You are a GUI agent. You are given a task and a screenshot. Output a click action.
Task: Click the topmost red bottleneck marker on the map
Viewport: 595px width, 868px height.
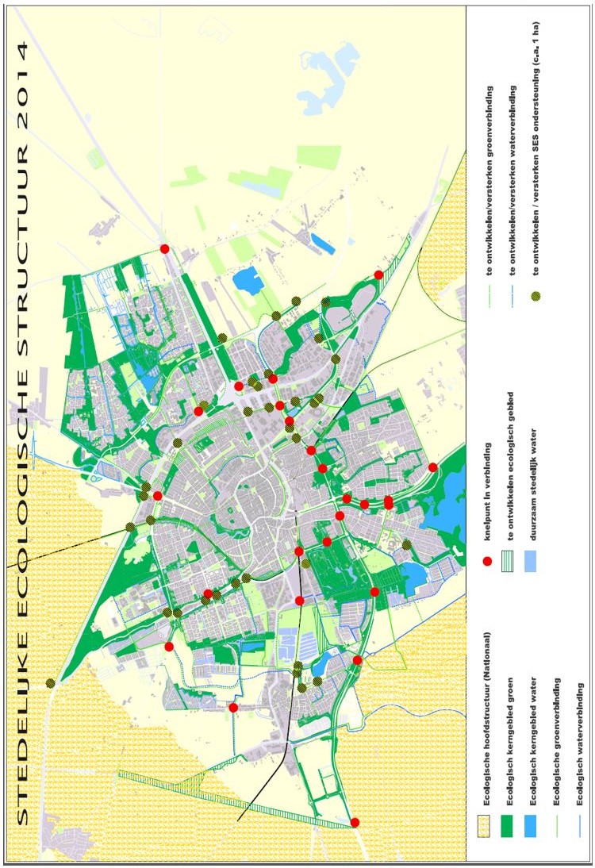point(164,249)
